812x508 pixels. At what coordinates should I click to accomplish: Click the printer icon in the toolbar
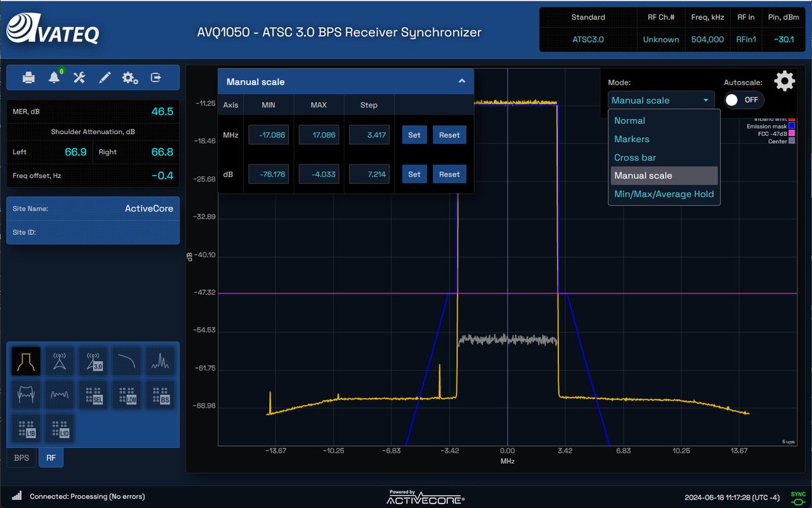point(28,78)
